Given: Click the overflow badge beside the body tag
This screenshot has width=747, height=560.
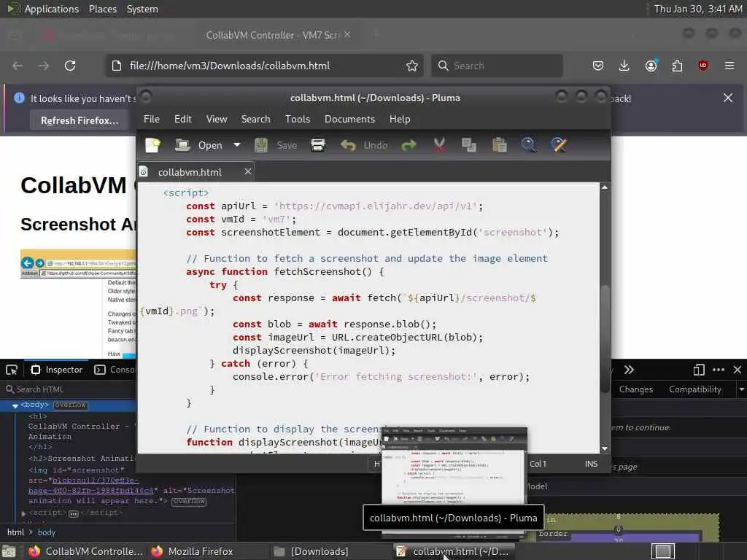Looking at the screenshot, I should pos(71,405).
